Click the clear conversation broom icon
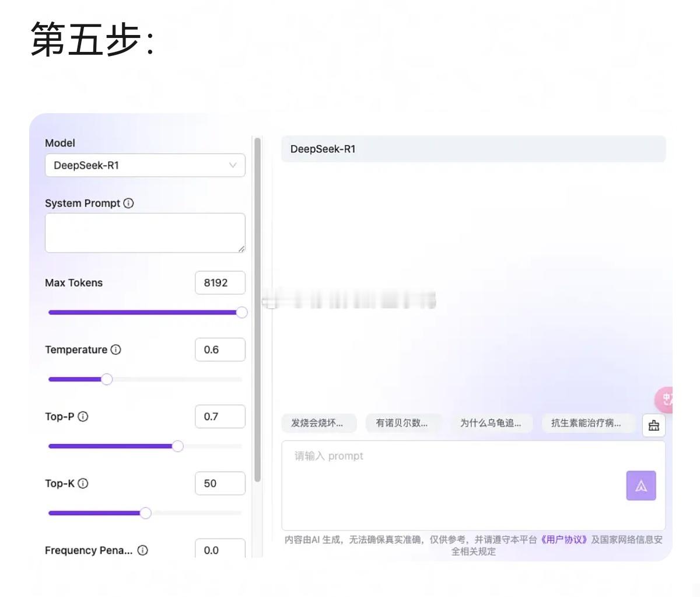This screenshot has height=597, width=700. tap(654, 425)
